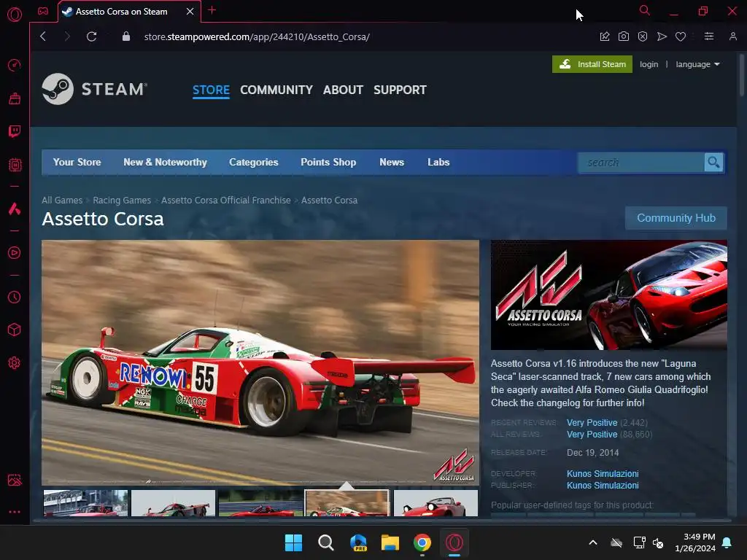Open Windows taskbar Search
The height and width of the screenshot is (560, 747).
(x=326, y=542)
